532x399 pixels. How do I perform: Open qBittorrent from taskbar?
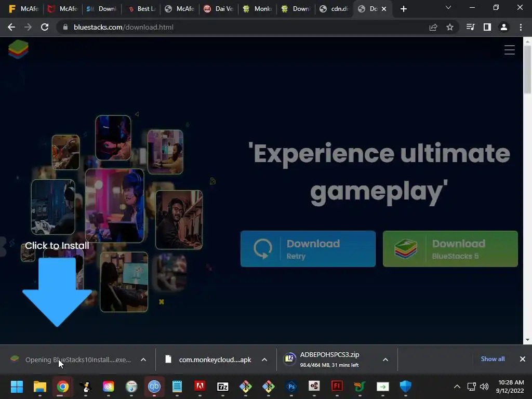coord(154,387)
